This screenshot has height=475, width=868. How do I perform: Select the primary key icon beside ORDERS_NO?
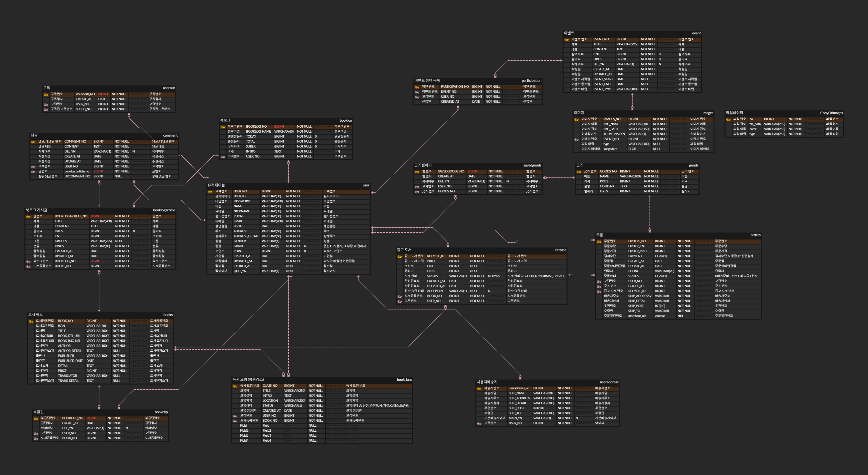coord(599,241)
